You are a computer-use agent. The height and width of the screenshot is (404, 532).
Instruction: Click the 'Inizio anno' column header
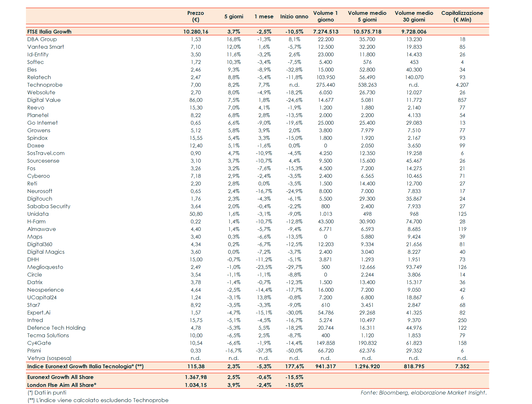tap(294, 16)
